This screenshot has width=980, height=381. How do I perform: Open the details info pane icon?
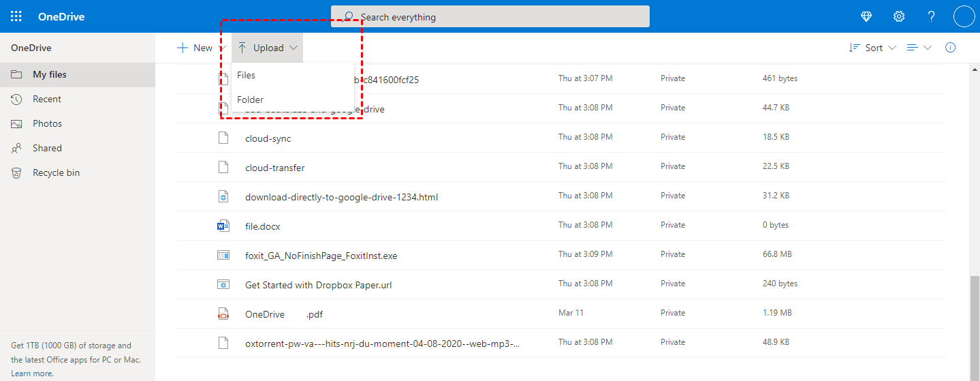tap(951, 48)
